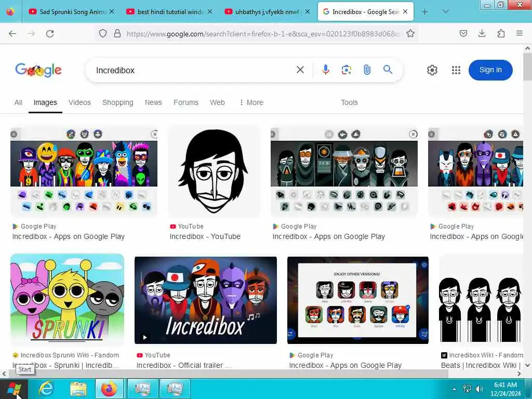
Task: Open Google quick settings gear
Action: (x=432, y=70)
